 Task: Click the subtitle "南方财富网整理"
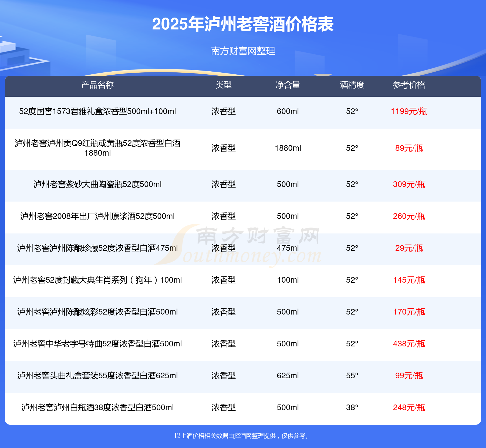tap(243, 51)
